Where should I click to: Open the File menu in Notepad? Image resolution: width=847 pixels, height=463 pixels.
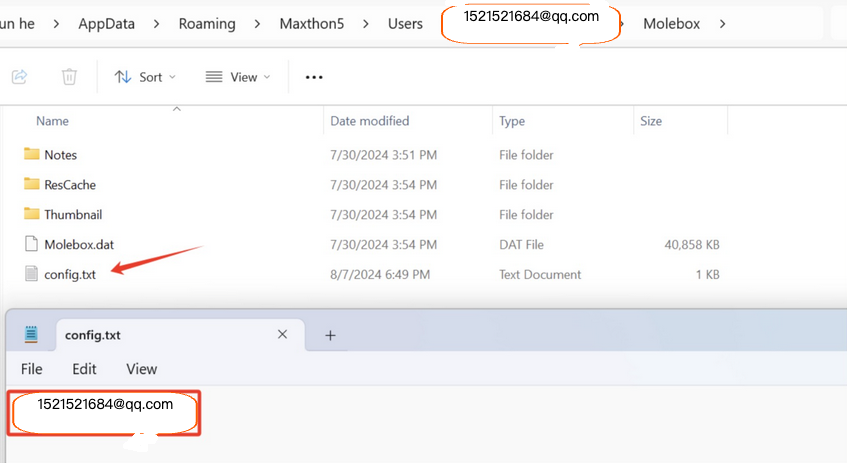(x=32, y=369)
